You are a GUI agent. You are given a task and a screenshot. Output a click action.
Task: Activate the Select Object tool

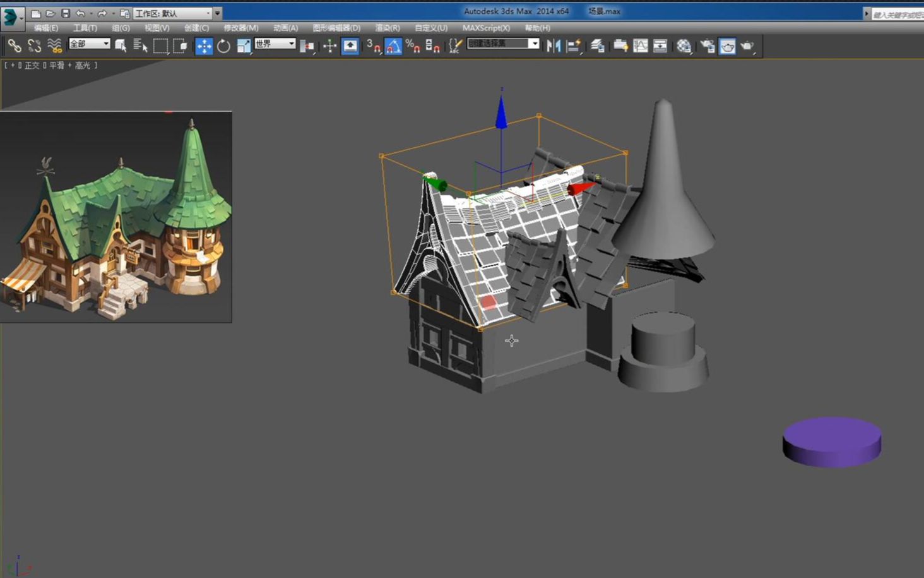[121, 45]
